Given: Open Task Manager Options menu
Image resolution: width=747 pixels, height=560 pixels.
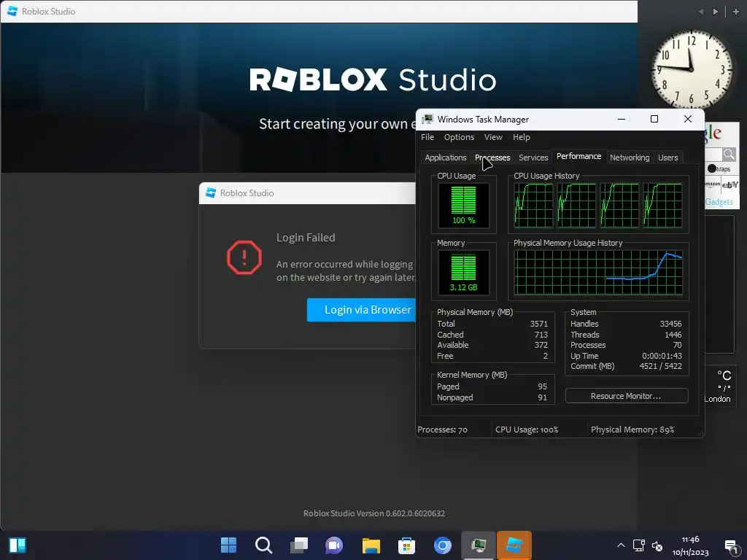Looking at the screenshot, I should coord(459,137).
